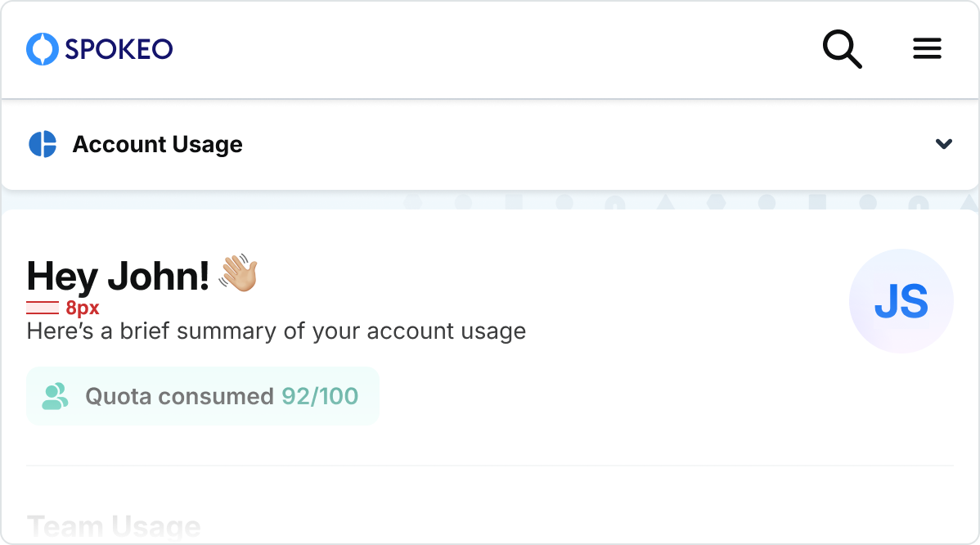Click the waving hand emoji
The width and height of the screenshot is (980, 545).
239,273
